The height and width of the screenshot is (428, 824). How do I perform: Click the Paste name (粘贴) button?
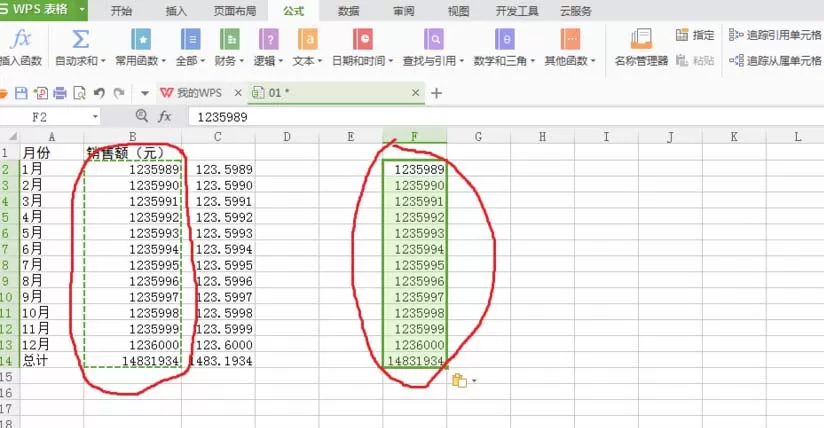(x=695, y=60)
